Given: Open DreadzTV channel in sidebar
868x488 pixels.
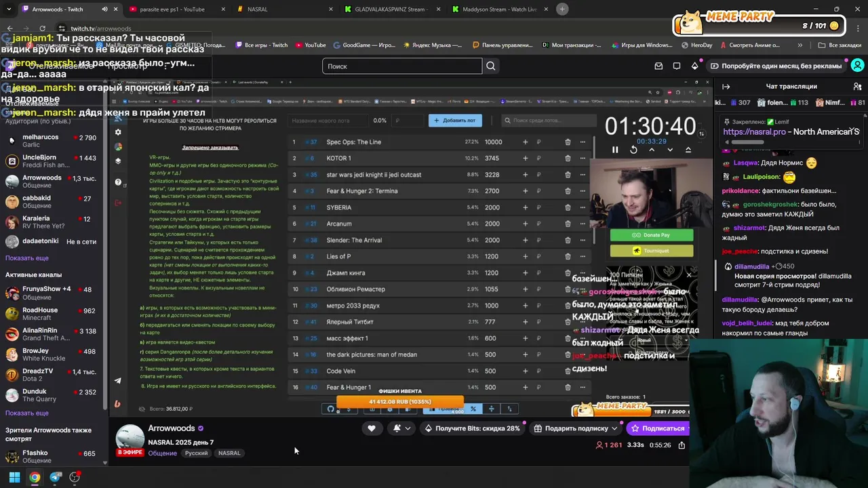Looking at the screenshot, I should click(53, 375).
